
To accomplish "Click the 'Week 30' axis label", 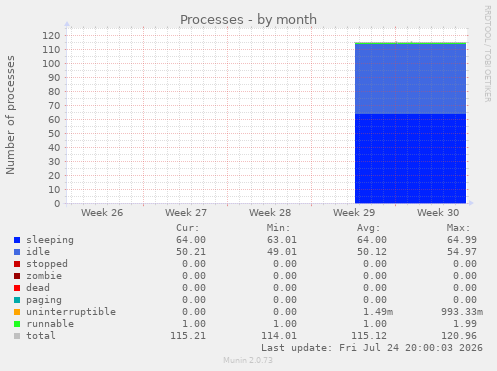I will pos(438,213).
